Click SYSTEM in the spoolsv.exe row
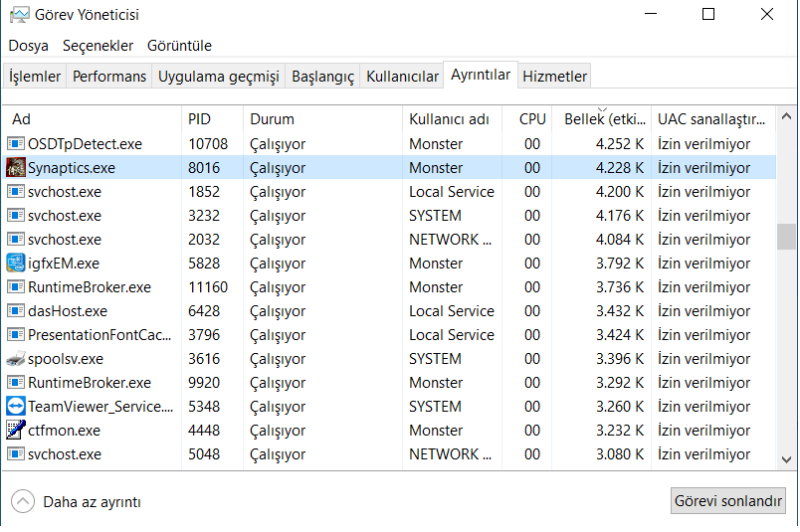Image resolution: width=800 pixels, height=532 pixels. pyautogui.click(x=435, y=359)
